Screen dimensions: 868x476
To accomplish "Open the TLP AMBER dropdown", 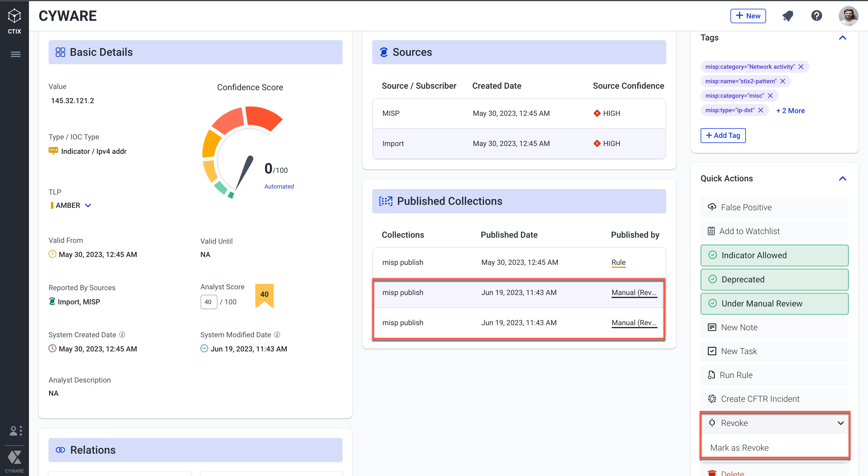I will (88, 205).
